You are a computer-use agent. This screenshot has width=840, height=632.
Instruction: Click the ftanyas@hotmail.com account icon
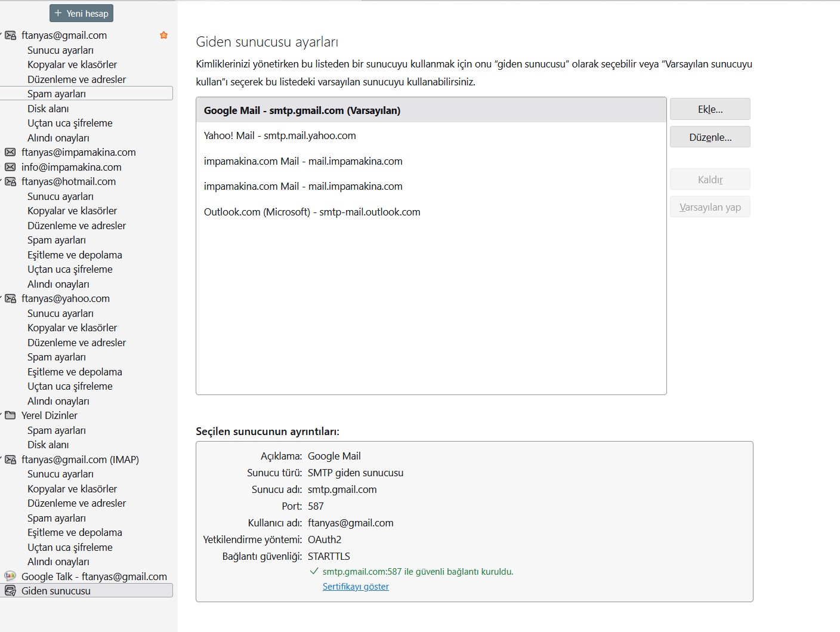point(10,181)
